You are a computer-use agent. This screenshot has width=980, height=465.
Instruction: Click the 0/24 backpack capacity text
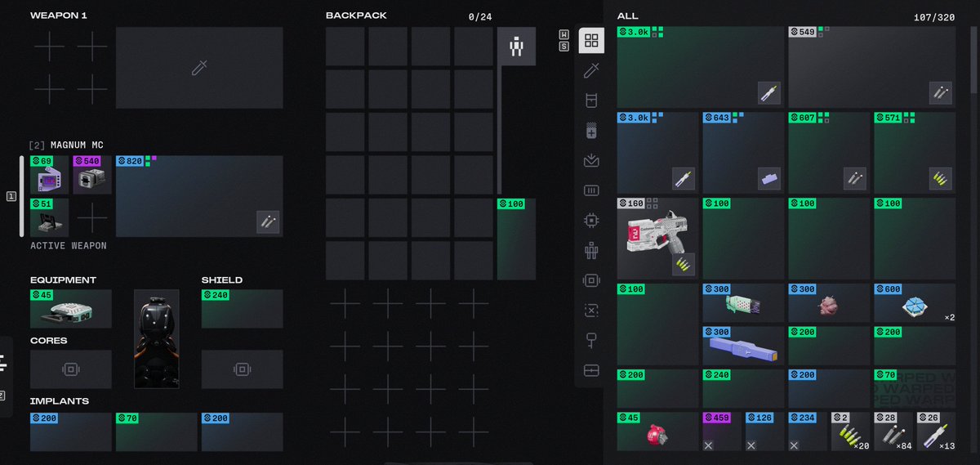[480, 17]
